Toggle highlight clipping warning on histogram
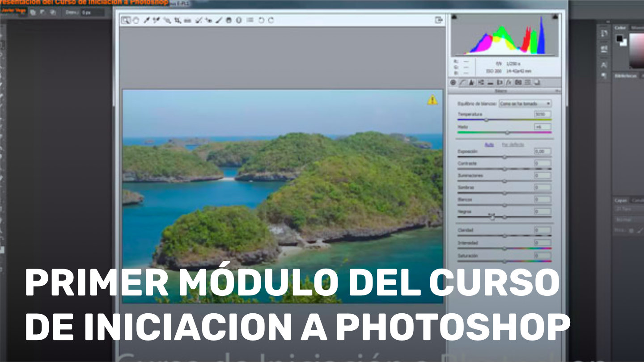The width and height of the screenshot is (644, 362). point(555,17)
